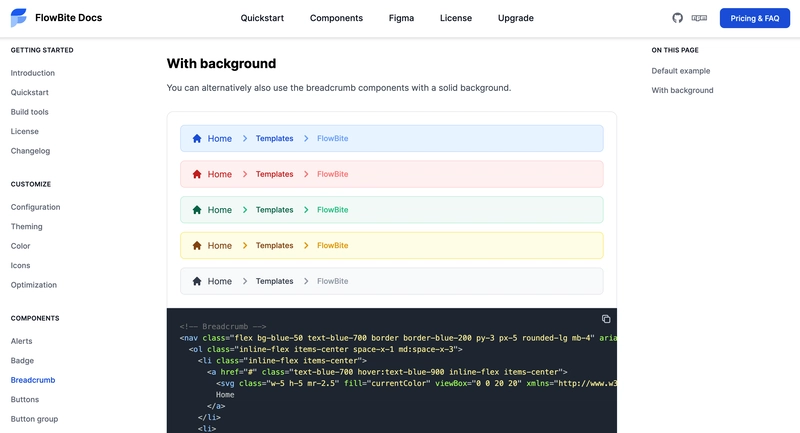
Task: Jump to With background section link
Action: 682,90
